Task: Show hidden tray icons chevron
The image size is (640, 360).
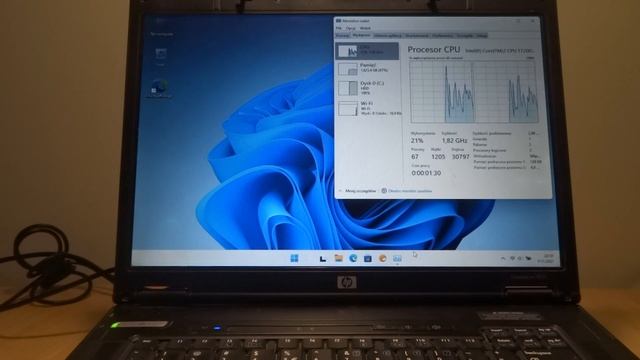Action: pyautogui.click(x=504, y=258)
